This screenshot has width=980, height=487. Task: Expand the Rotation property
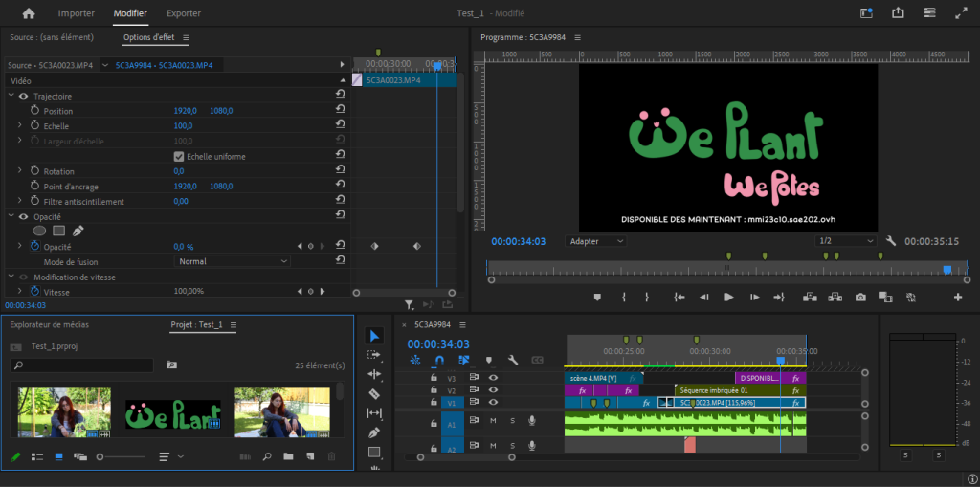click(19, 170)
